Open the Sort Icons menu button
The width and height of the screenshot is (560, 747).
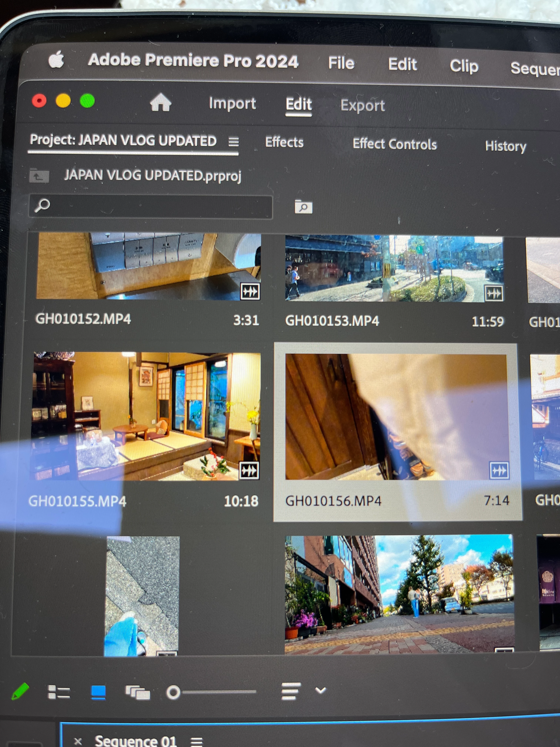tap(291, 691)
